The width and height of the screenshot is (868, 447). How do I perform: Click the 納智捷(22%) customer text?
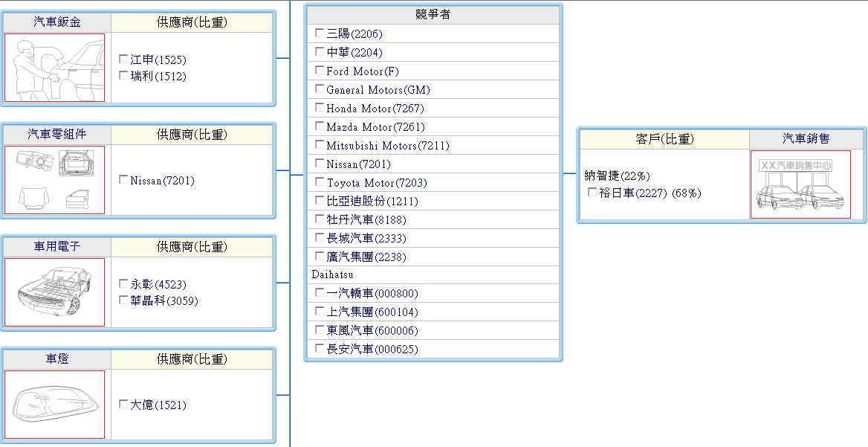pos(618,176)
